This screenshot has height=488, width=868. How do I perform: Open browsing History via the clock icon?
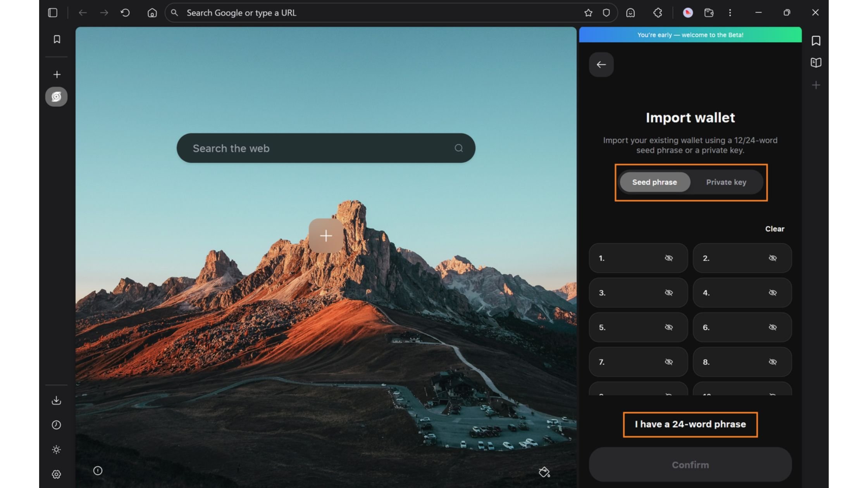(x=57, y=425)
